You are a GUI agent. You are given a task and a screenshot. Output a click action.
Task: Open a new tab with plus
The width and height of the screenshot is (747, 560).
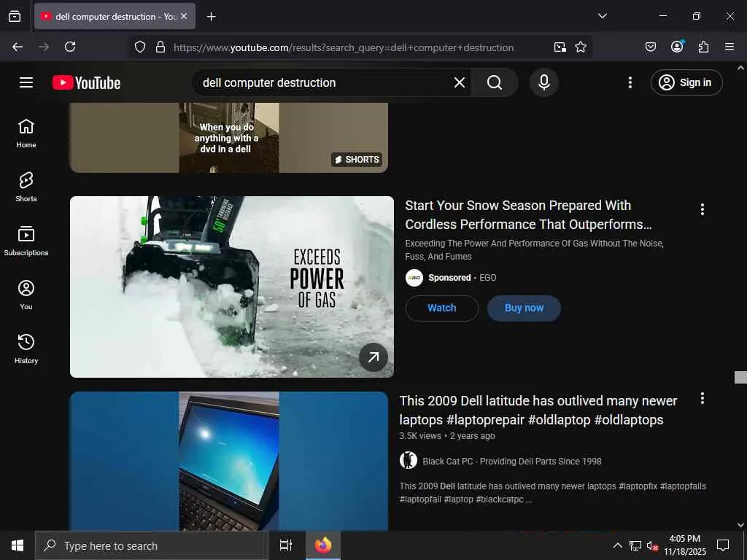click(x=211, y=17)
